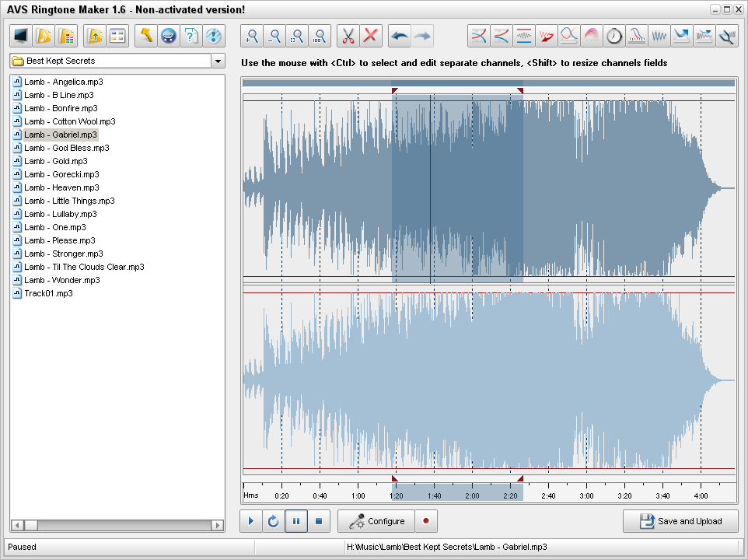Select Lamb - Wonder.mp3
The height and width of the screenshot is (560, 748).
(62, 281)
